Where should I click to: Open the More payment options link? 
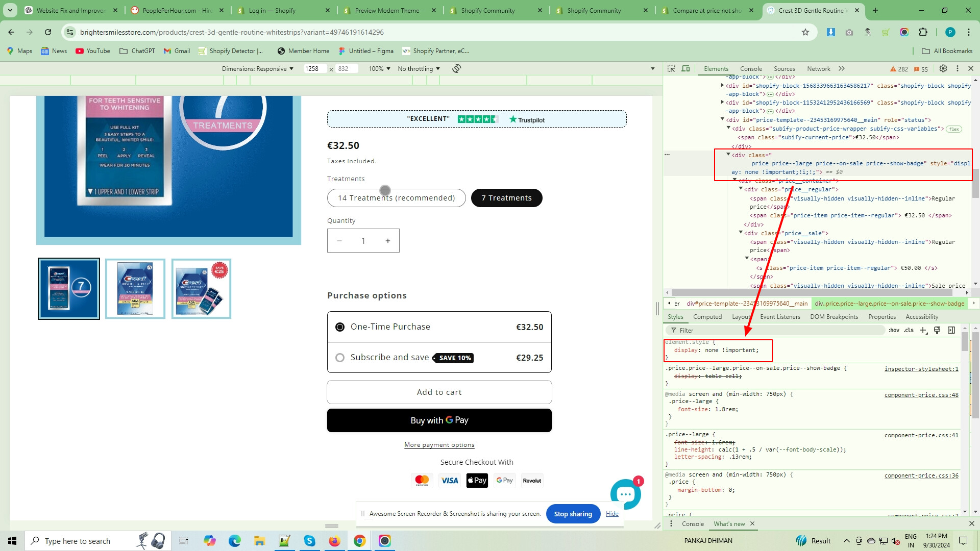(x=439, y=445)
